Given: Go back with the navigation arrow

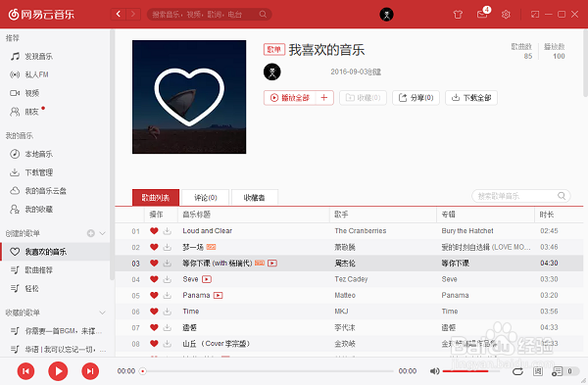Looking at the screenshot, I should [x=119, y=15].
